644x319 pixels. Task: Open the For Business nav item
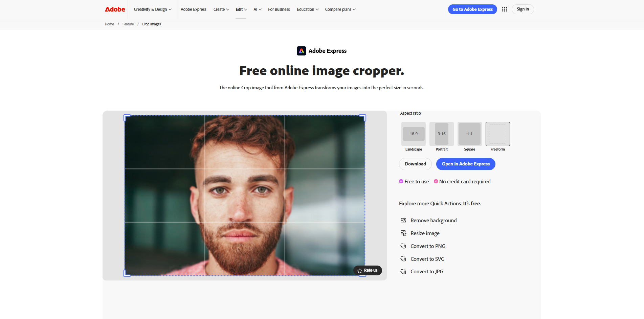[279, 9]
